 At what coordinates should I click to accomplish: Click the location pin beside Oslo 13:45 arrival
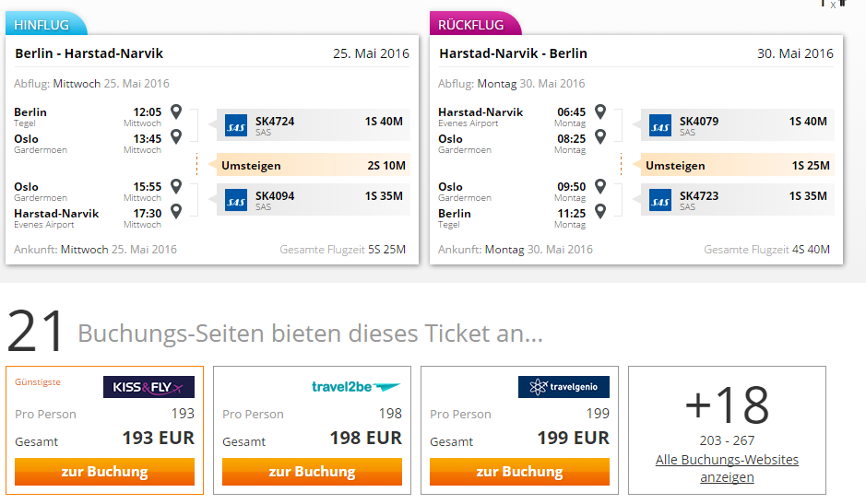pyautogui.click(x=176, y=136)
